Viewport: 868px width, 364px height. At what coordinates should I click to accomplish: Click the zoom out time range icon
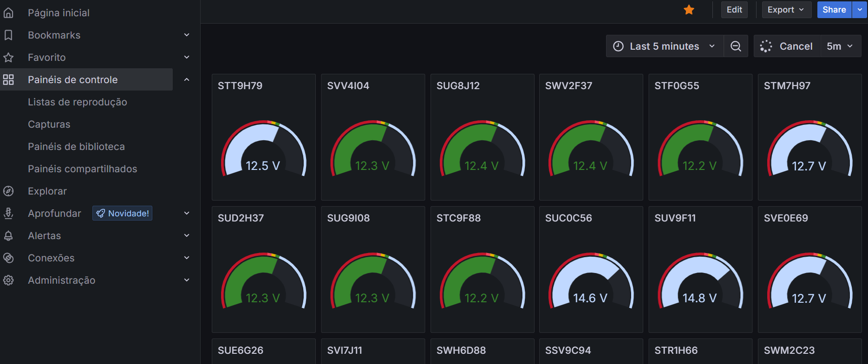tap(736, 46)
